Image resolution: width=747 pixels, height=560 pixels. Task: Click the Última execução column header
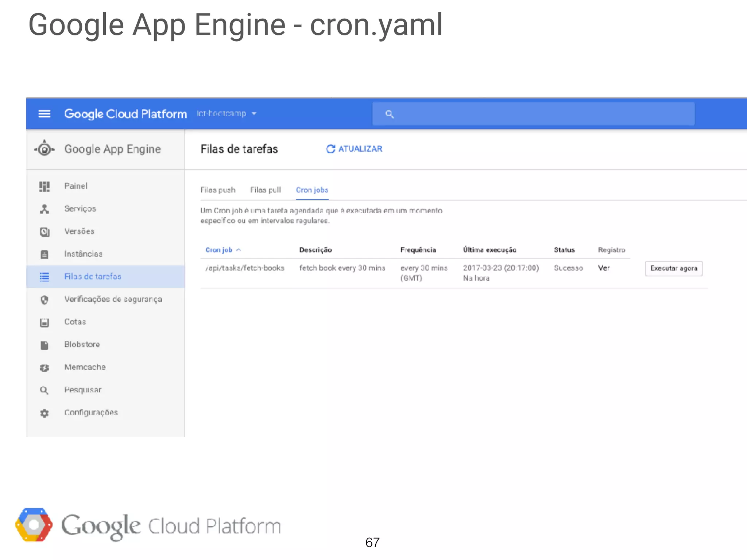(490, 250)
